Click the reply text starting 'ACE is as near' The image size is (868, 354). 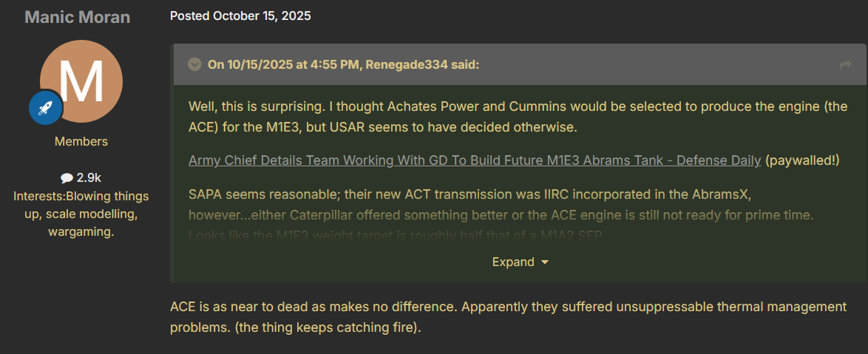507,307
